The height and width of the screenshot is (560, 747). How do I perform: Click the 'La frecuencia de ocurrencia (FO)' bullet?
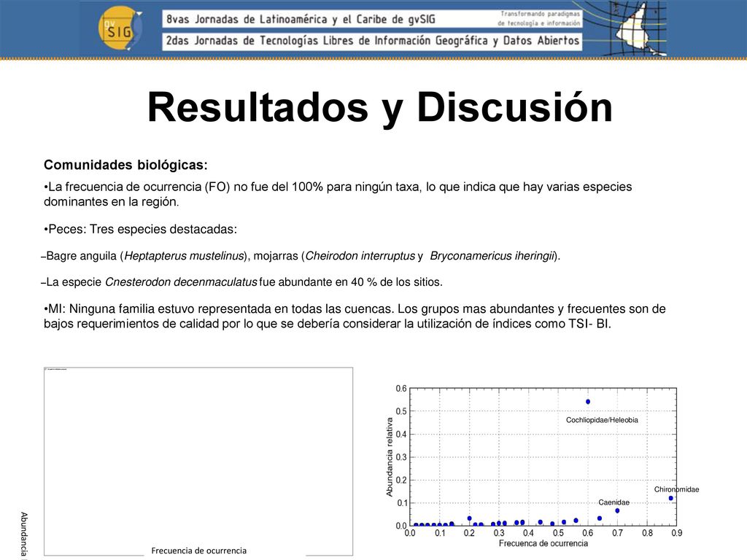point(338,194)
